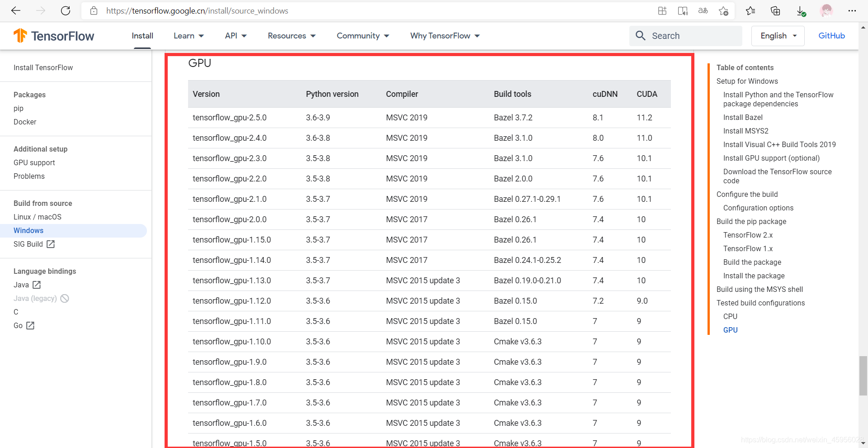This screenshot has width=868, height=448.
Task: Jump to CPU in table of contents
Action: (730, 316)
